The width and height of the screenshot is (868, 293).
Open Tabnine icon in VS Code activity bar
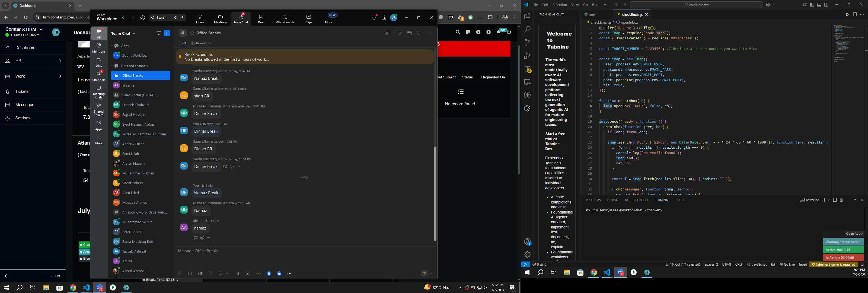(527, 109)
